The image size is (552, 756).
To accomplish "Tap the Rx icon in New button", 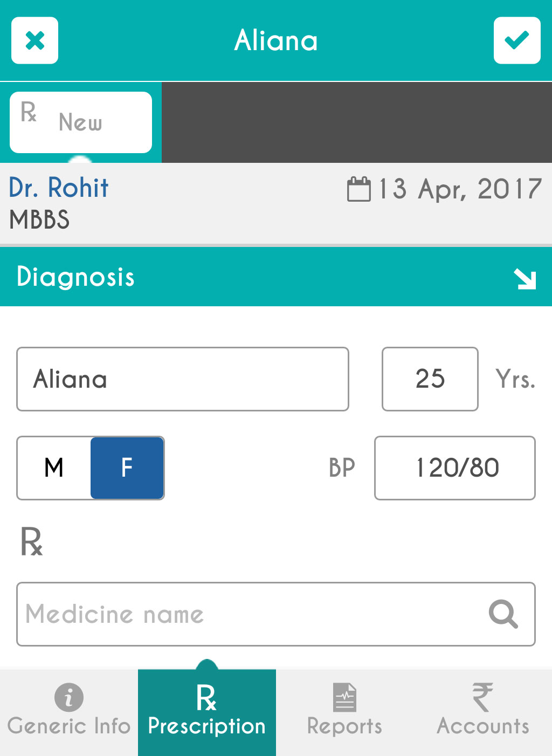I will point(29,112).
